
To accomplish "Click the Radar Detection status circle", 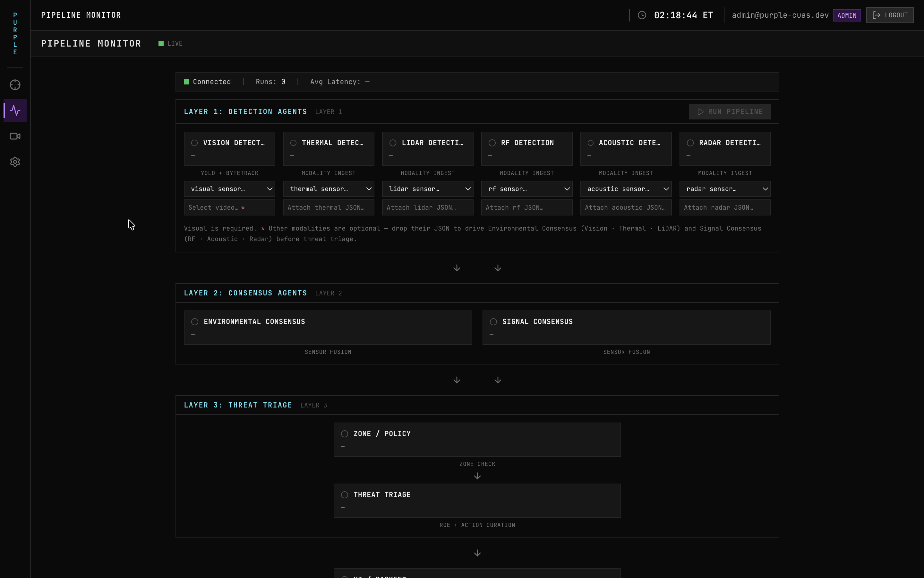I will [690, 143].
